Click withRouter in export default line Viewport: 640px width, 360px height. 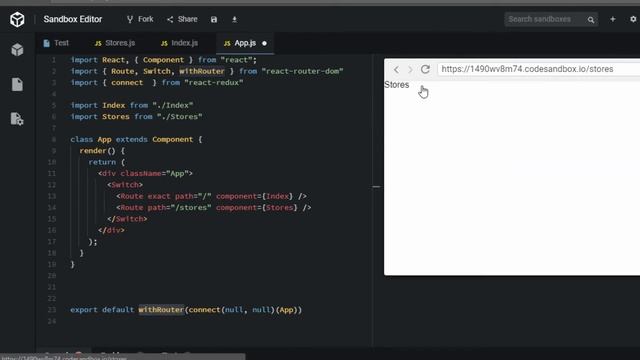pos(161,309)
